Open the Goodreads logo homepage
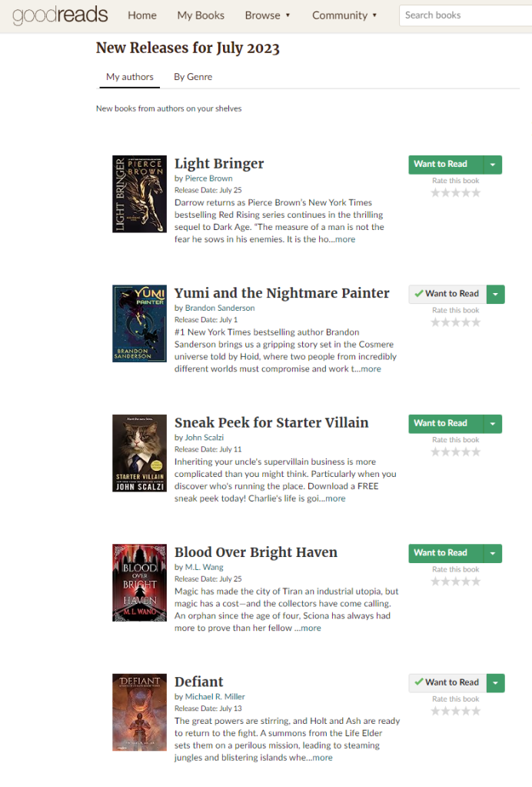 coord(60,15)
